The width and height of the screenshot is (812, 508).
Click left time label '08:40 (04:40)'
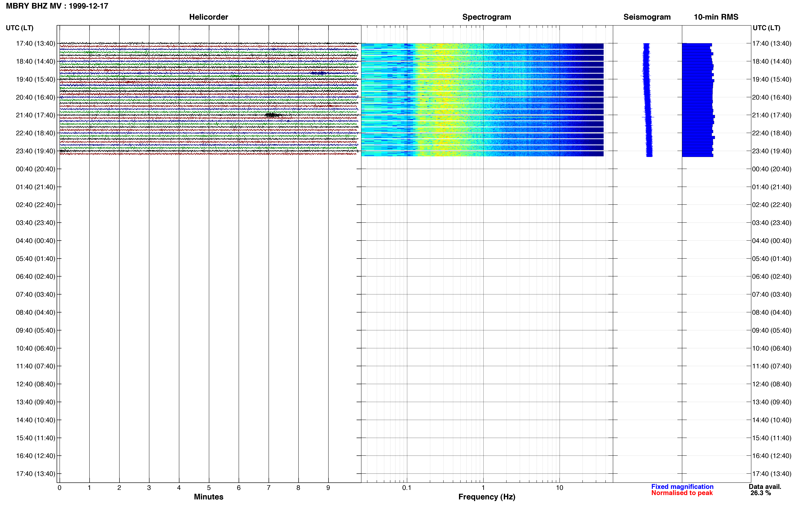coord(36,313)
